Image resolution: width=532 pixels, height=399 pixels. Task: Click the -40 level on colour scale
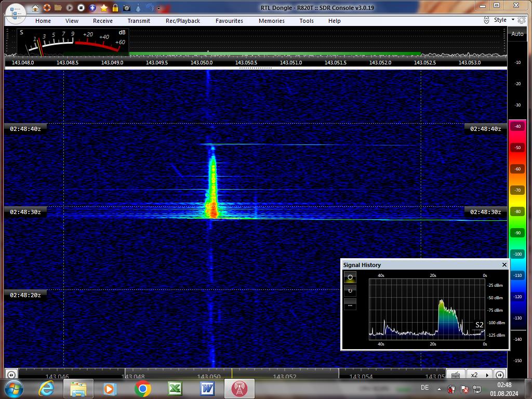517,126
